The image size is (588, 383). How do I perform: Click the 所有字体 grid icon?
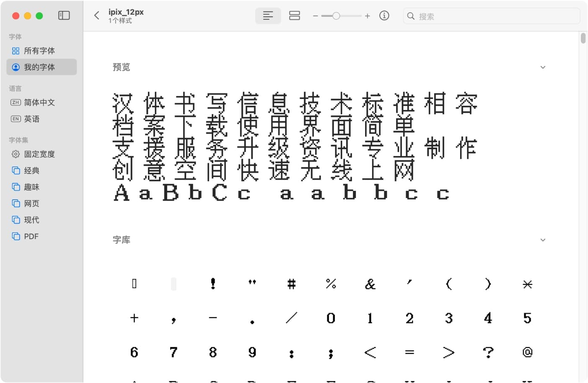16,51
